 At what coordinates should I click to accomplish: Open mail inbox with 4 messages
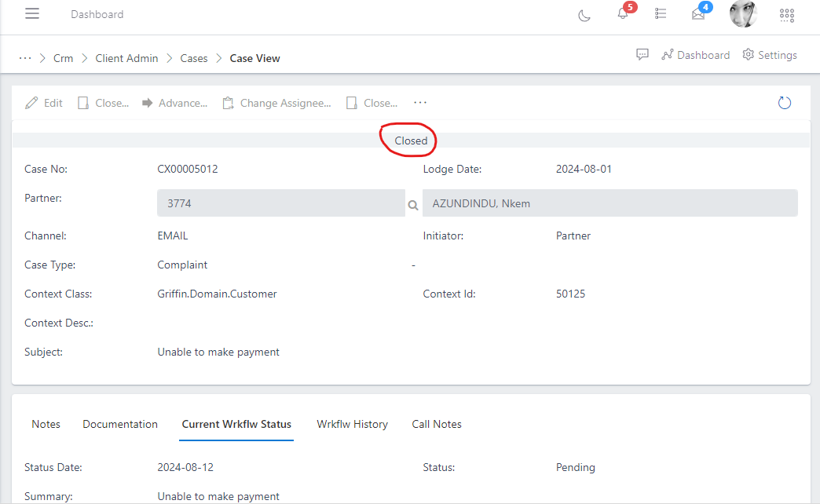(x=698, y=14)
